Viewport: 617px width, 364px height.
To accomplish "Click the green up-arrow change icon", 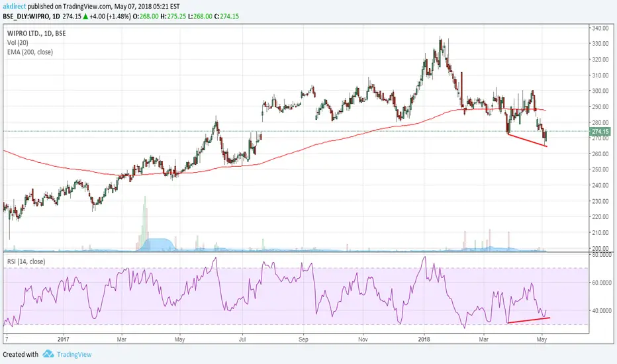I will pos(85,17).
